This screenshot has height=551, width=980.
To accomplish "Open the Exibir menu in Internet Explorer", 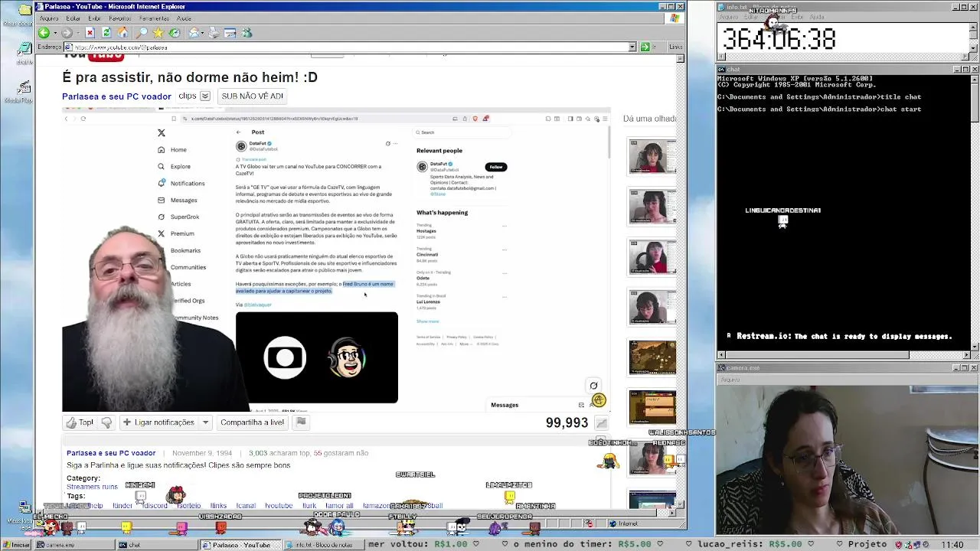I will click(94, 18).
